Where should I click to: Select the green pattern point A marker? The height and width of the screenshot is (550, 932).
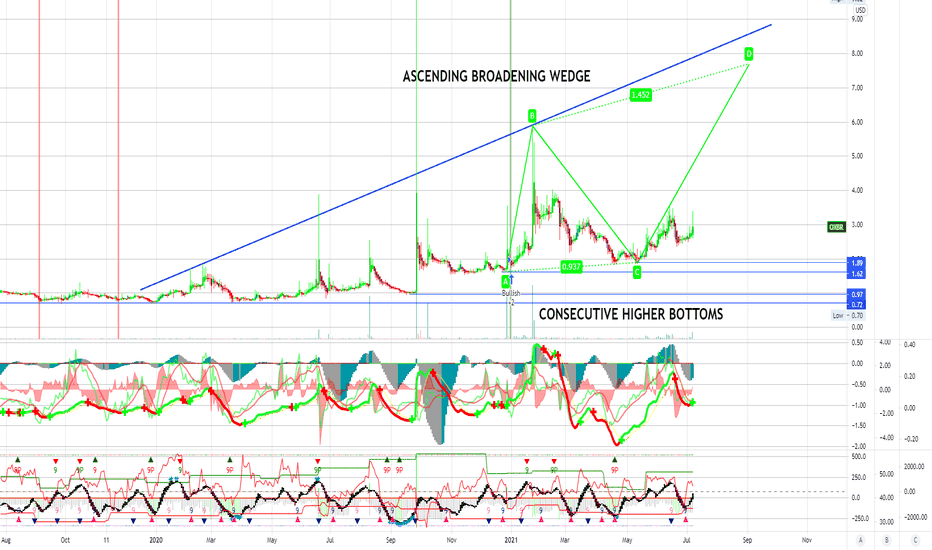coord(505,281)
